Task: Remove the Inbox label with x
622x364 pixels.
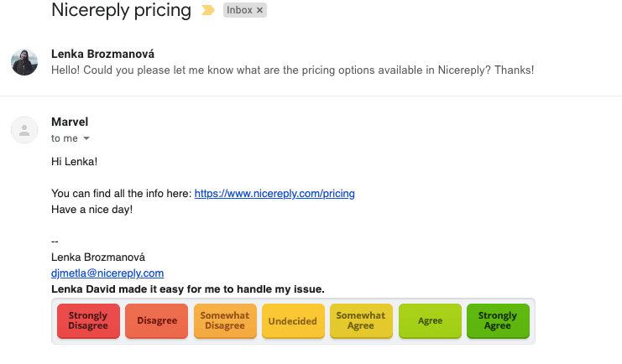Action: pyautogui.click(x=260, y=10)
